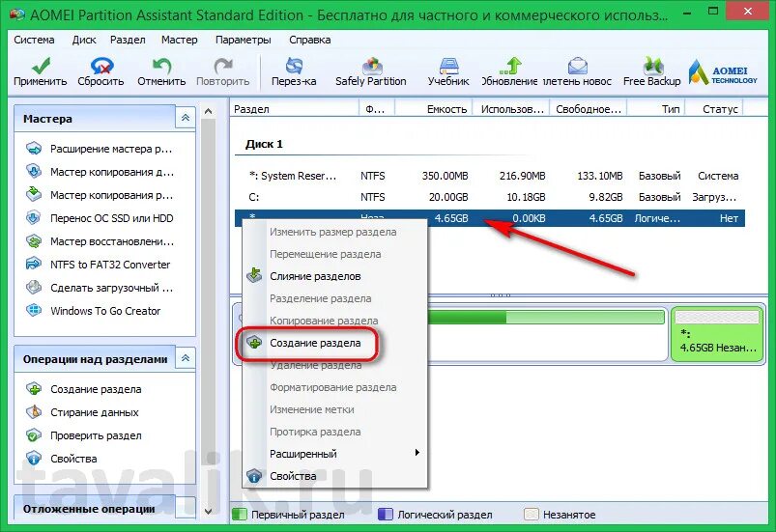Screen dimensions: 776x532
Task: Launch Мастер восстановления wizard
Action: [99, 241]
